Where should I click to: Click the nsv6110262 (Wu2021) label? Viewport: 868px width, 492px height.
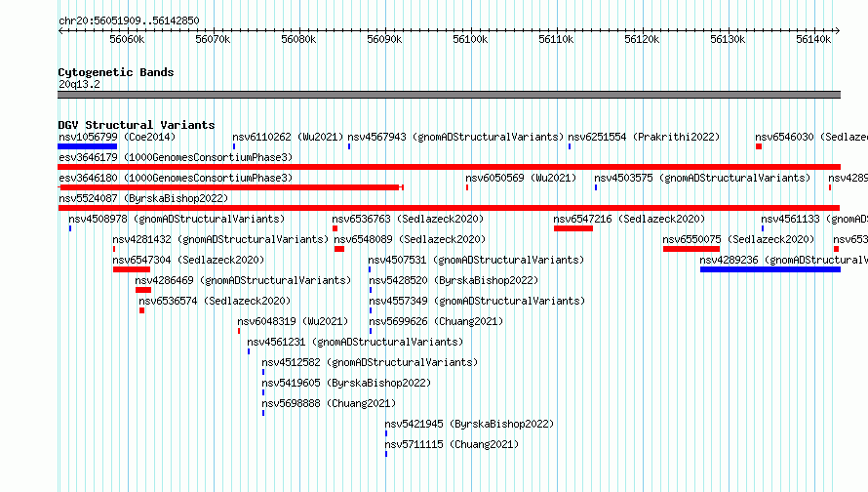click(288, 137)
